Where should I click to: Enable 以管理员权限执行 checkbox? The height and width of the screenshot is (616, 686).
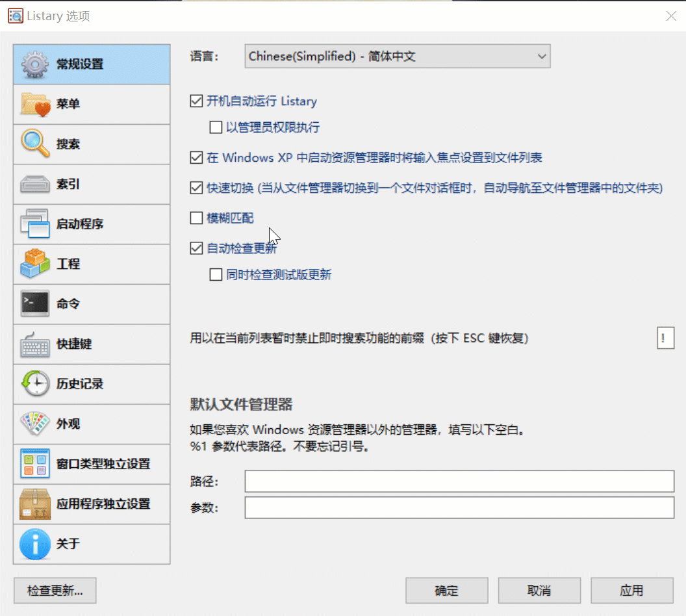pos(216,127)
